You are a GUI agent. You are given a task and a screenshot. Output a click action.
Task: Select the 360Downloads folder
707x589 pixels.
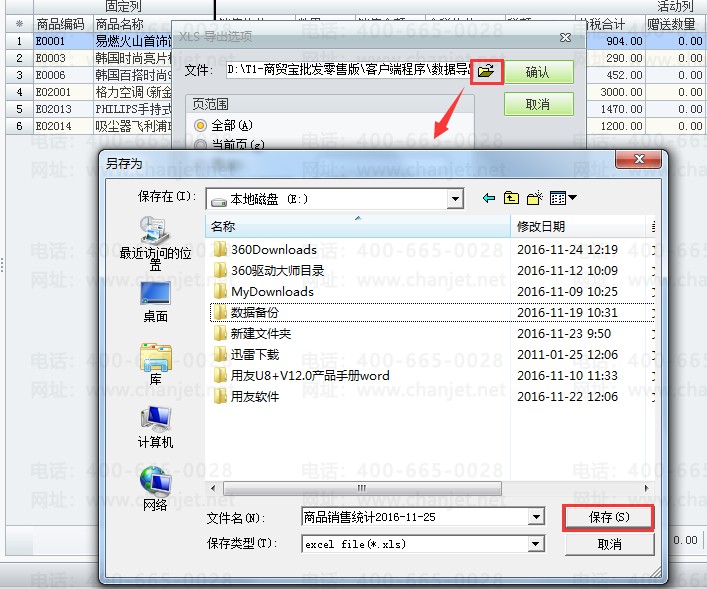(265, 249)
